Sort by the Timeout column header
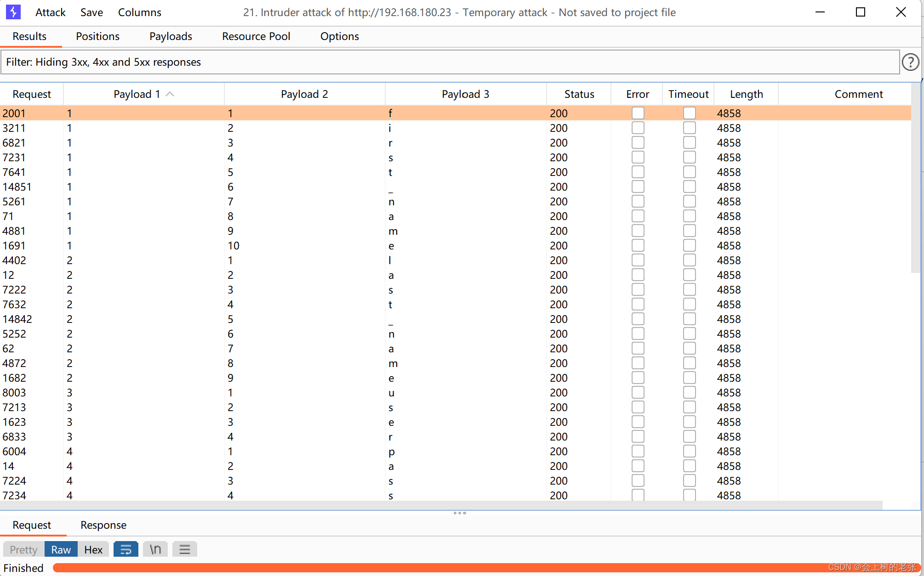Screen dimensions: 924x576 pyautogui.click(x=688, y=94)
